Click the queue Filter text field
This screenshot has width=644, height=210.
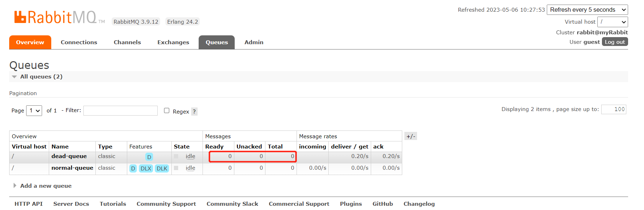point(121,111)
